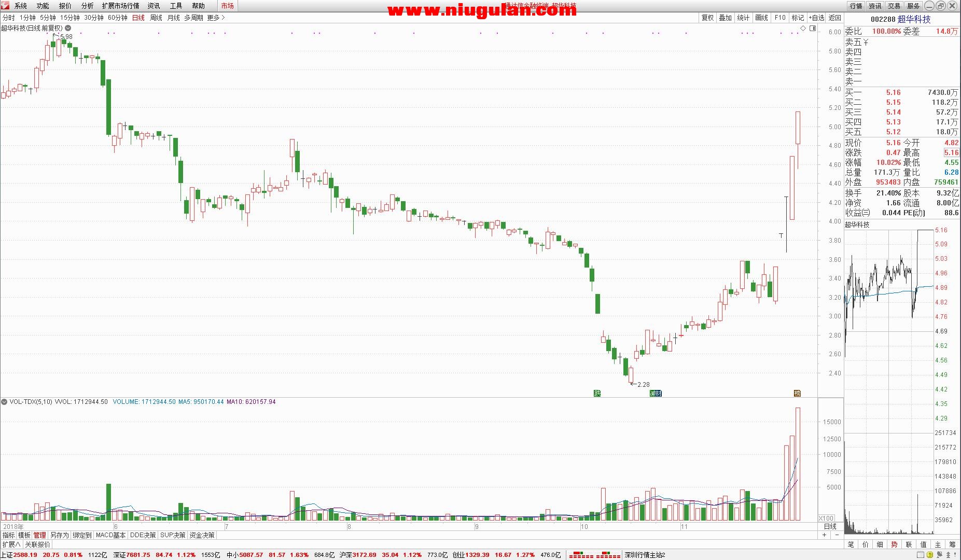Open the 系统 menu
961x560 pixels.
tap(20, 6)
